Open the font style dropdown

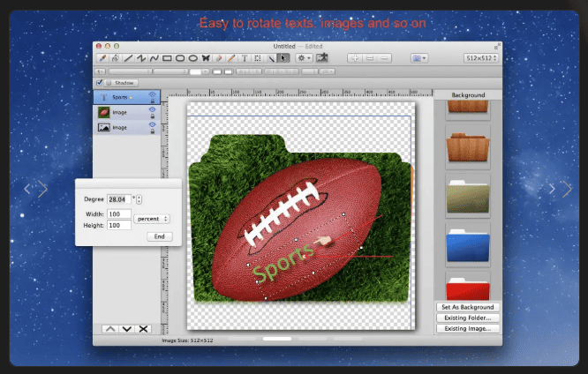click(170, 71)
